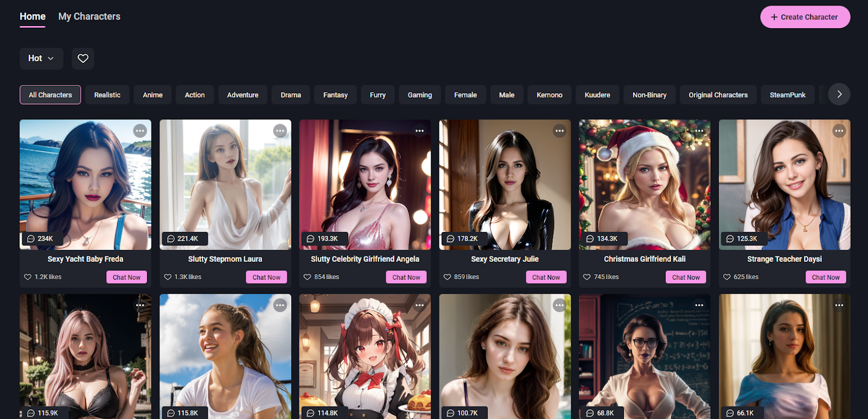Image resolution: width=868 pixels, height=419 pixels.
Task: Open three-dot menu on the 66.1K card
Action: 839,305
